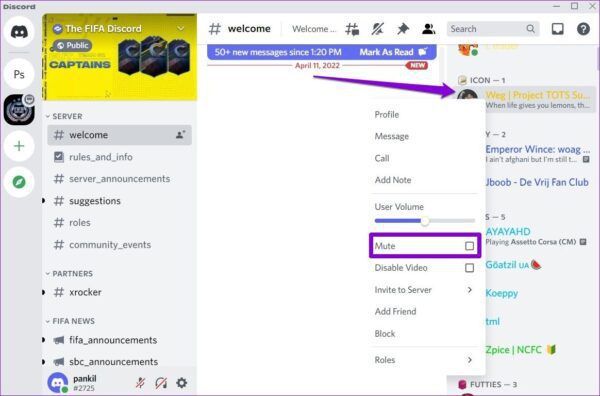Open User Settings gear icon
Viewport: 600px width, 396px height.
point(182,383)
